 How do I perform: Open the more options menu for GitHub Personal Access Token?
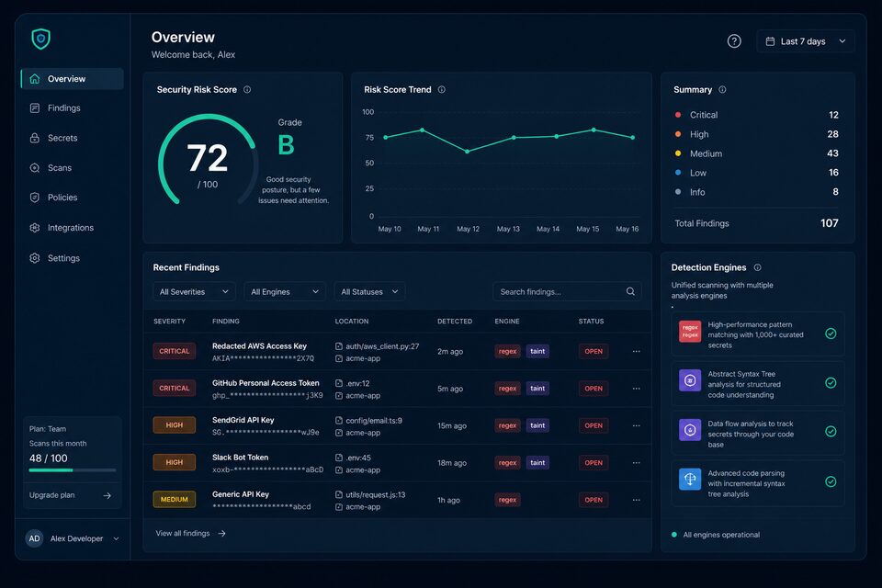pyautogui.click(x=636, y=389)
